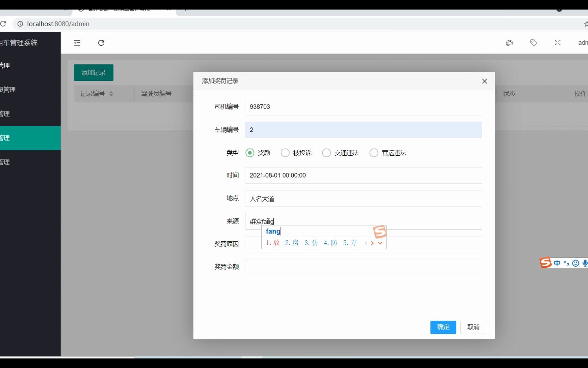Viewport: 588px width, 368px height.
Task: Click the tag icon in the header
Action: tap(534, 43)
